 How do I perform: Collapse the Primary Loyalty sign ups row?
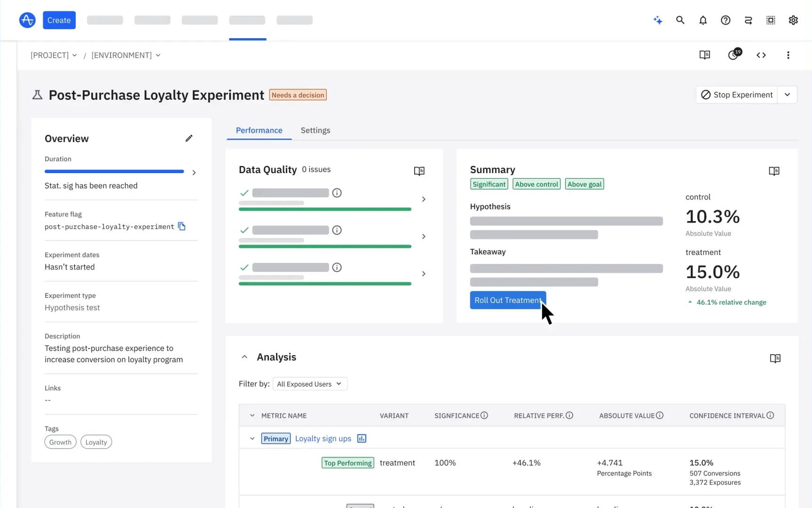(252, 438)
